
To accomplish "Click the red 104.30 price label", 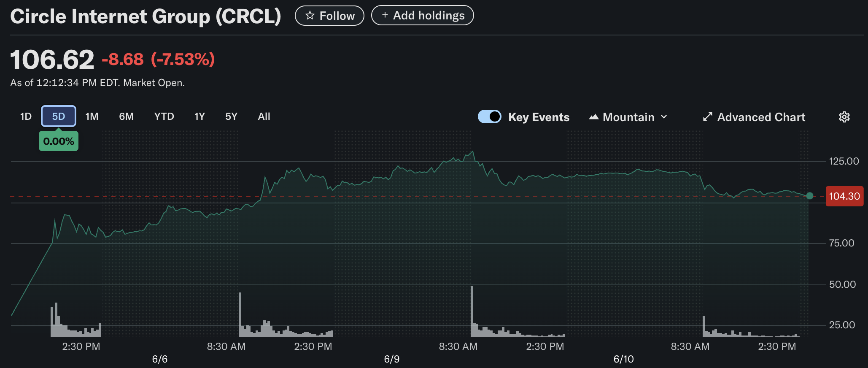I will click(844, 196).
